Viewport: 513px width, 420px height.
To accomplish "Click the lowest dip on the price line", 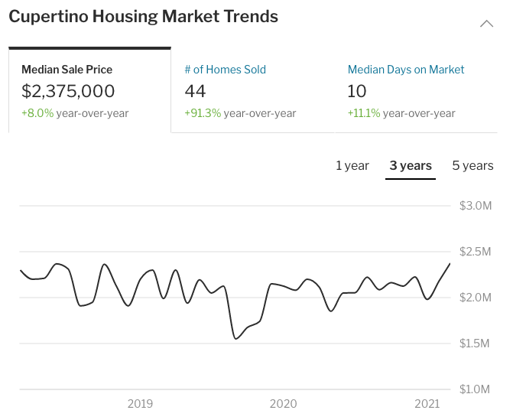I will click(235, 338).
